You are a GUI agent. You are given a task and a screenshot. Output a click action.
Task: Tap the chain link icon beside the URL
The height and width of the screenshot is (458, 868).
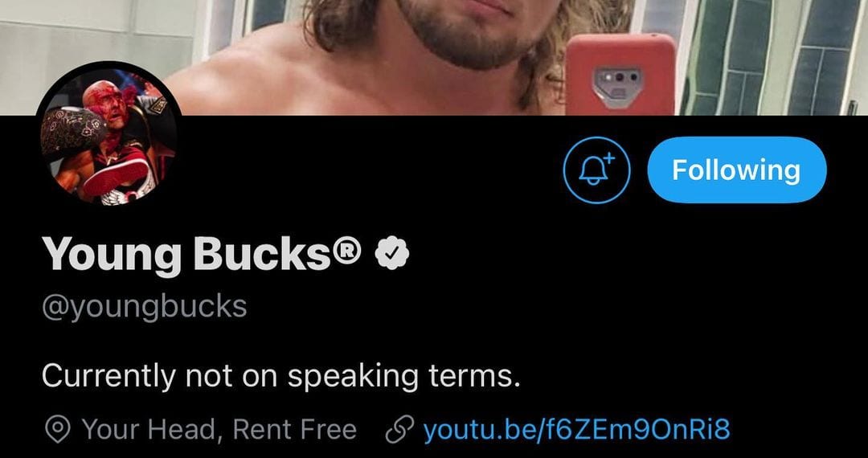399,429
